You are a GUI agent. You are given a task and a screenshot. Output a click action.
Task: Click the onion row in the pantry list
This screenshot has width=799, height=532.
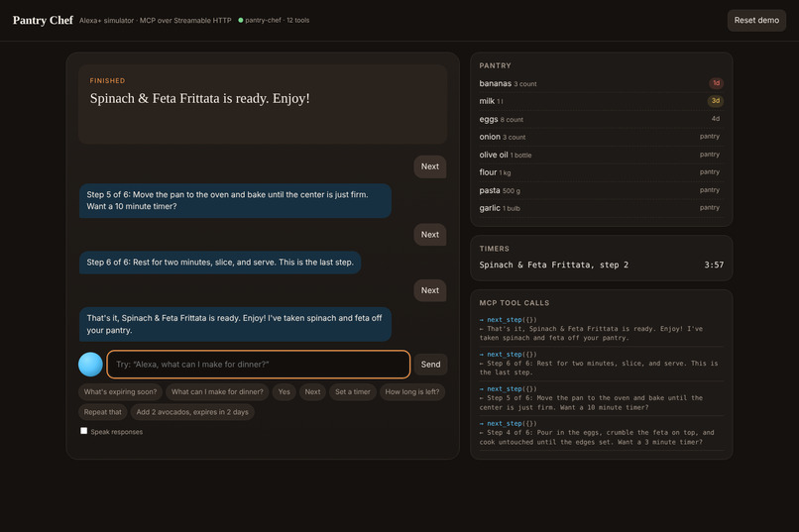pyautogui.click(x=602, y=137)
